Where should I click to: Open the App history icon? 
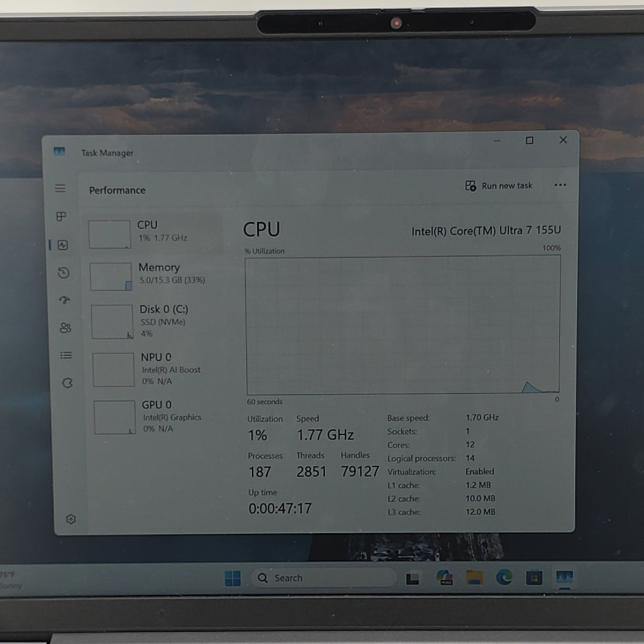[x=63, y=273]
